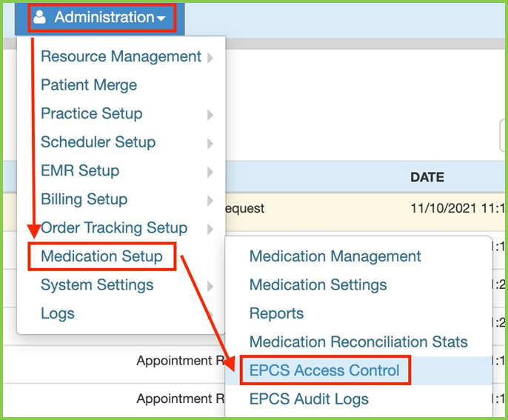
Task: Click the DATE column header
Action: (427, 178)
